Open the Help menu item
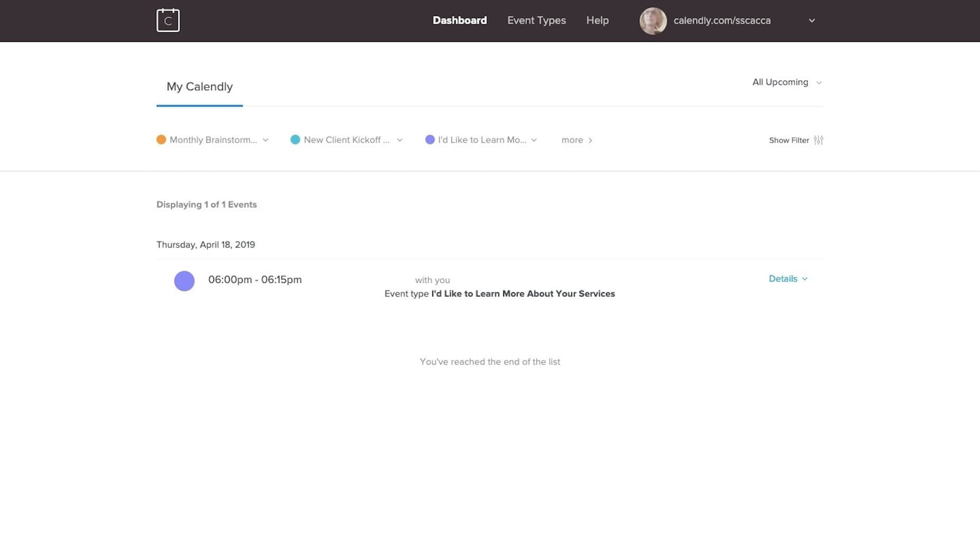This screenshot has height=537, width=980. [x=597, y=21]
